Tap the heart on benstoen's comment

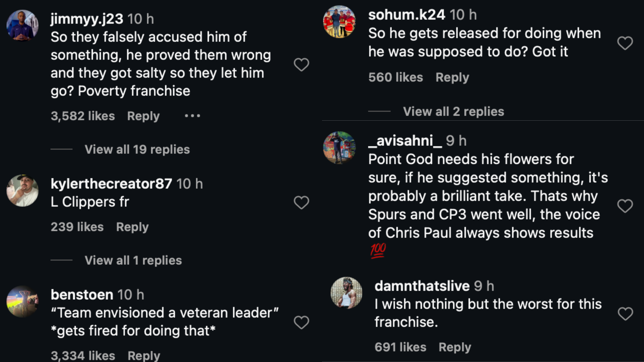click(x=301, y=322)
